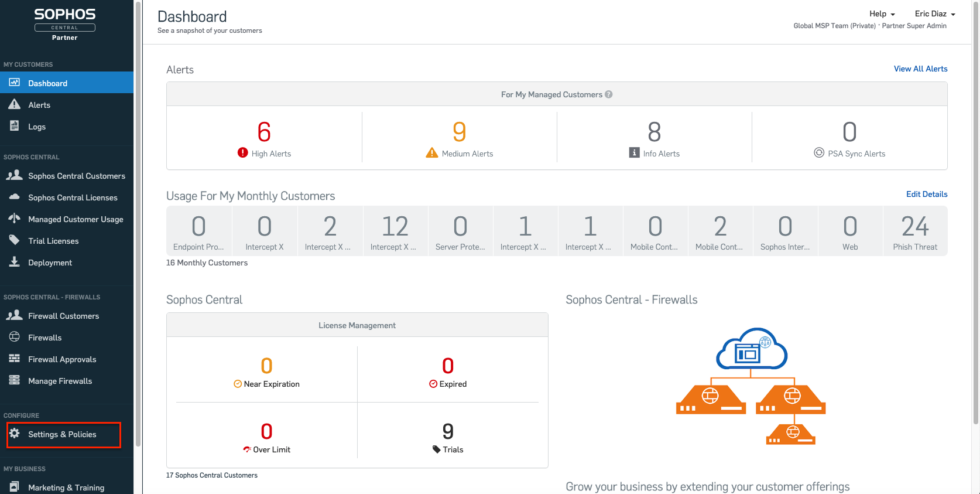
Task: Click the 9 Medium Alerts count
Action: (x=460, y=132)
